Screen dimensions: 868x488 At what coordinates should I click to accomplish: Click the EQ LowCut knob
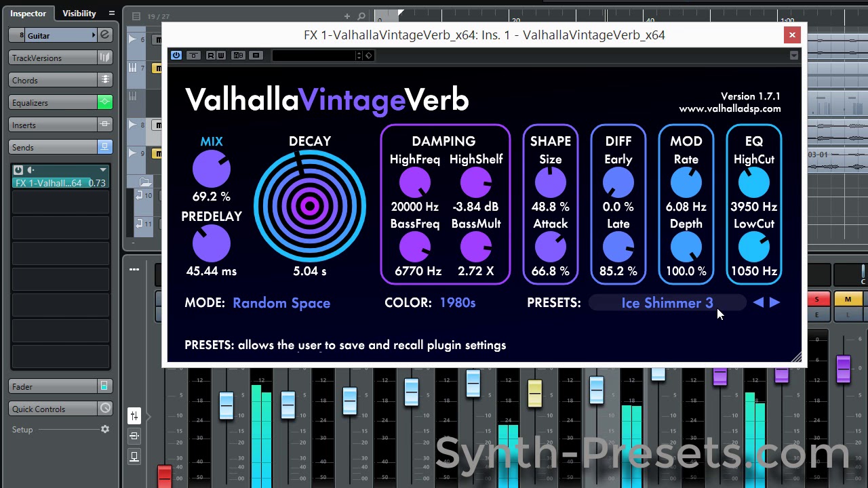click(754, 247)
